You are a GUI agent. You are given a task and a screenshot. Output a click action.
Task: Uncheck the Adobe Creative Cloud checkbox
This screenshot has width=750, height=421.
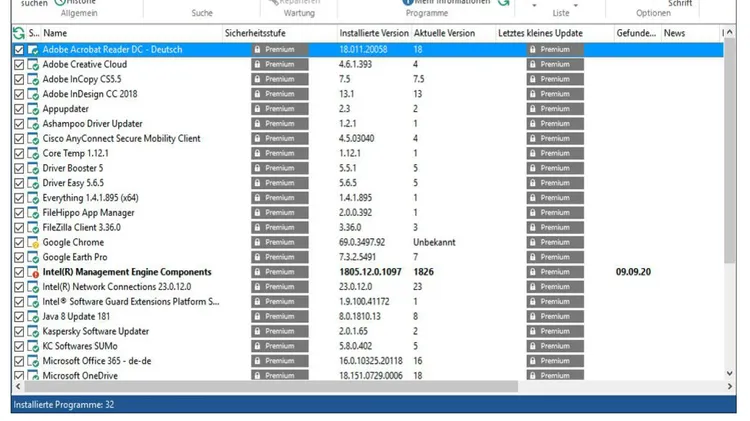click(x=19, y=65)
